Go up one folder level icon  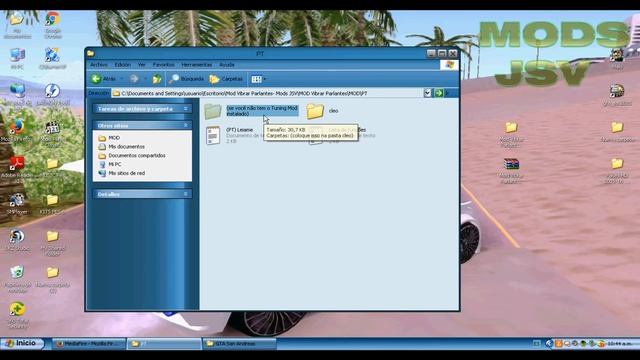[157, 79]
